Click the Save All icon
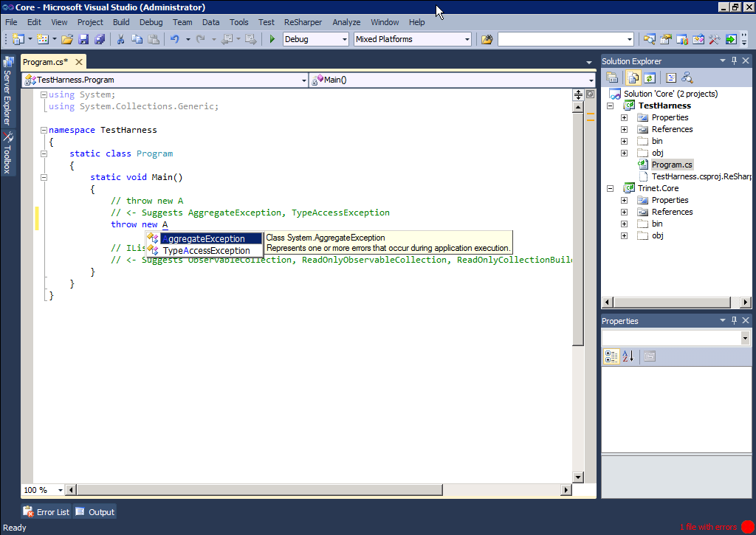 pyautogui.click(x=100, y=39)
